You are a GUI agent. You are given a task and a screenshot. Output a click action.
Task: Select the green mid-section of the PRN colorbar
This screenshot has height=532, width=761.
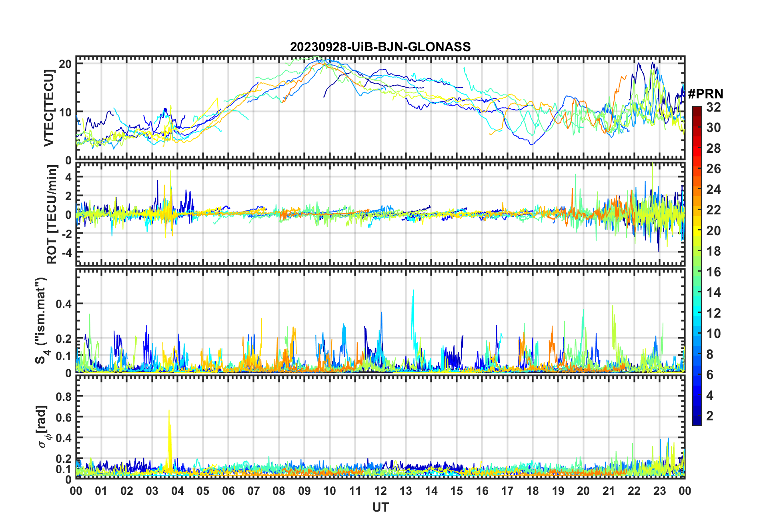point(697,272)
